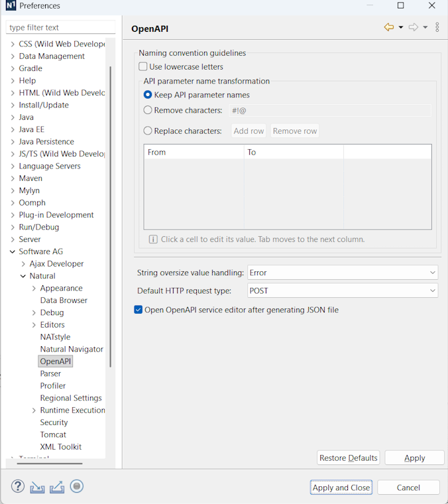Click the export preferences icon
The width and height of the screenshot is (448, 504).
[57, 487]
